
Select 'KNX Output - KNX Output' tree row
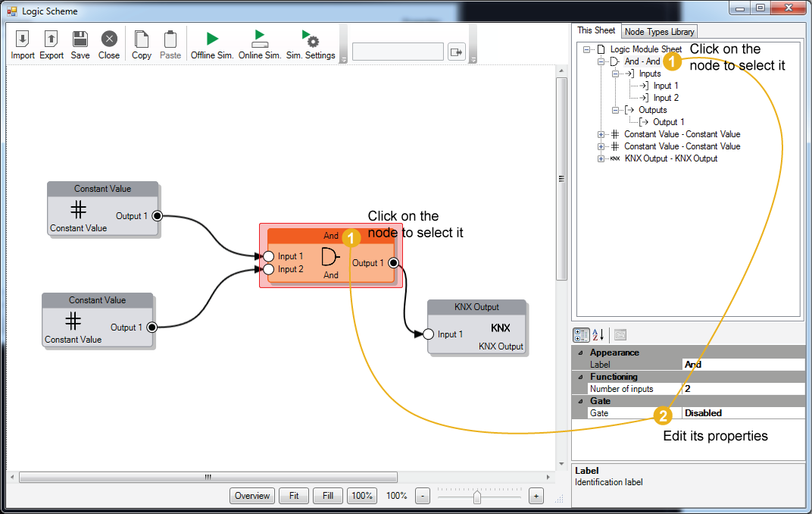(670, 158)
